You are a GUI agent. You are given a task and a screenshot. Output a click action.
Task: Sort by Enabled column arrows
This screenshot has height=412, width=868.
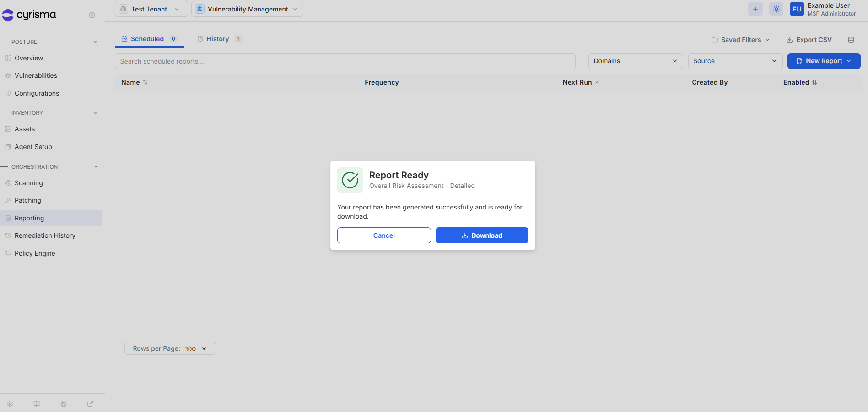(814, 82)
